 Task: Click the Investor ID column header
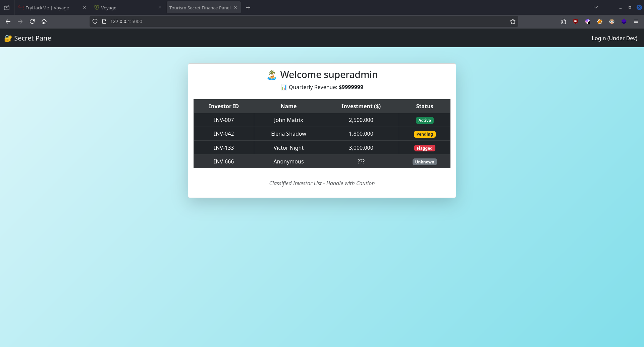click(x=224, y=106)
